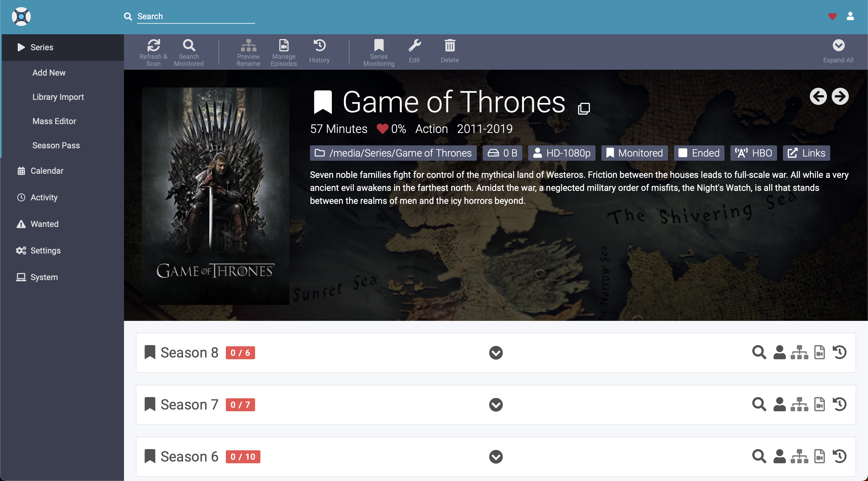This screenshot has width=868, height=481.
Task: Preview rename for Season 6
Action: tap(799, 456)
